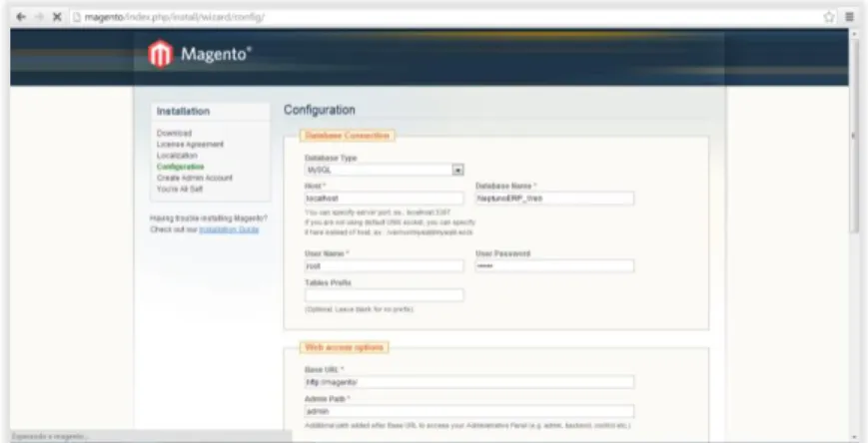Click the Host input field
The width and height of the screenshot is (868, 443).
tap(385, 198)
